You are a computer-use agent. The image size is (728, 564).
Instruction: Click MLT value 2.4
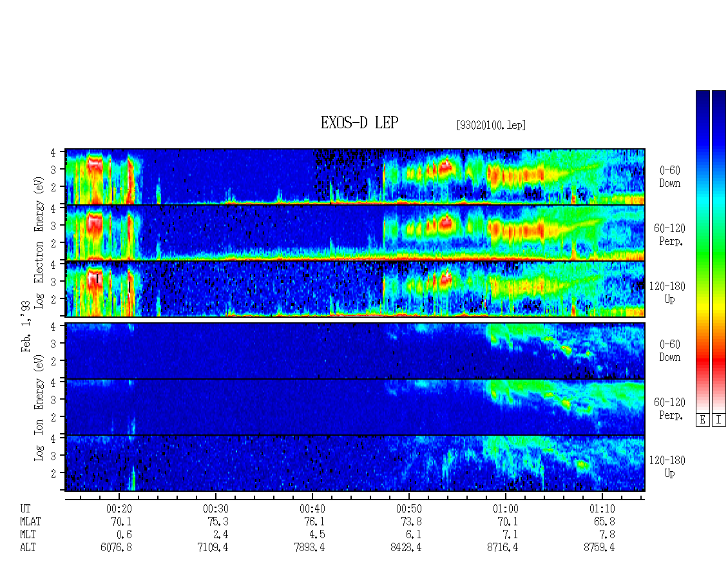[x=221, y=535]
